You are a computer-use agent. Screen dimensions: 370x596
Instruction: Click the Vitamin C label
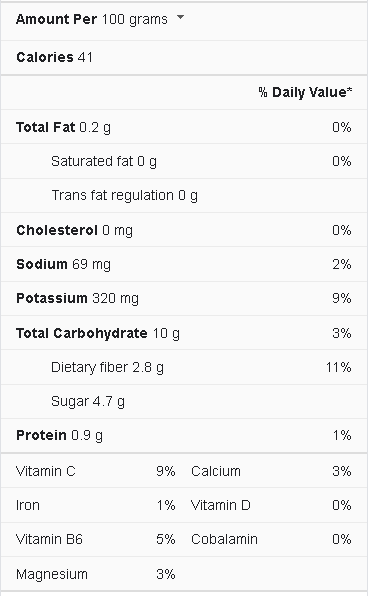(46, 471)
